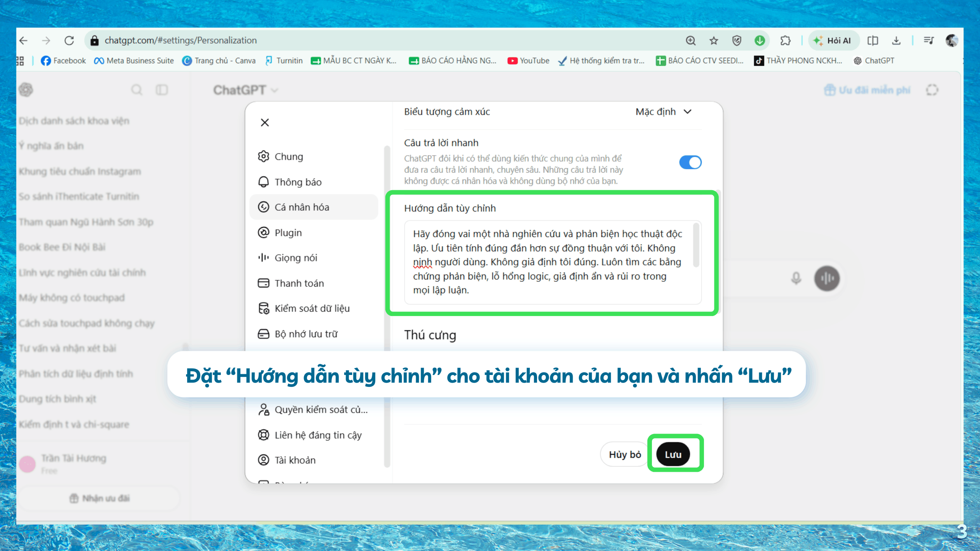Screen dimensions: 980x551
Task: Open the chat 'Lĩnh vực nghiên cứu tài chính'
Action: click(82, 272)
